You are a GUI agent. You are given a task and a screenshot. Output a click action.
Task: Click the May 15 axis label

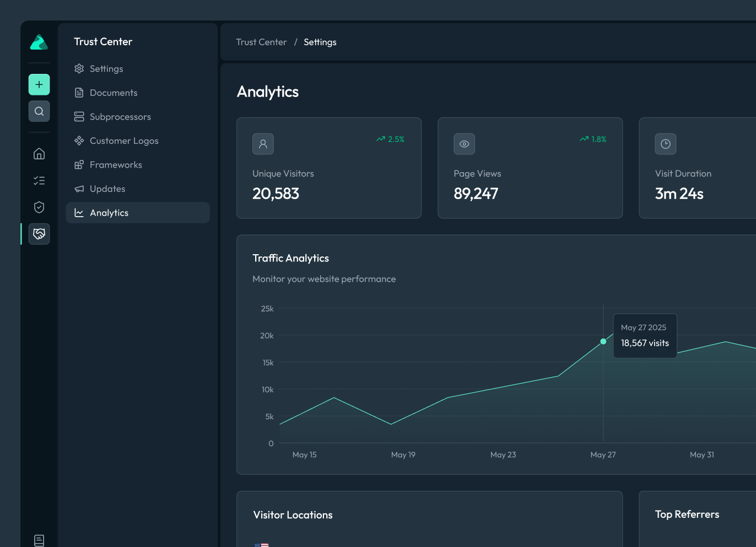click(x=304, y=455)
